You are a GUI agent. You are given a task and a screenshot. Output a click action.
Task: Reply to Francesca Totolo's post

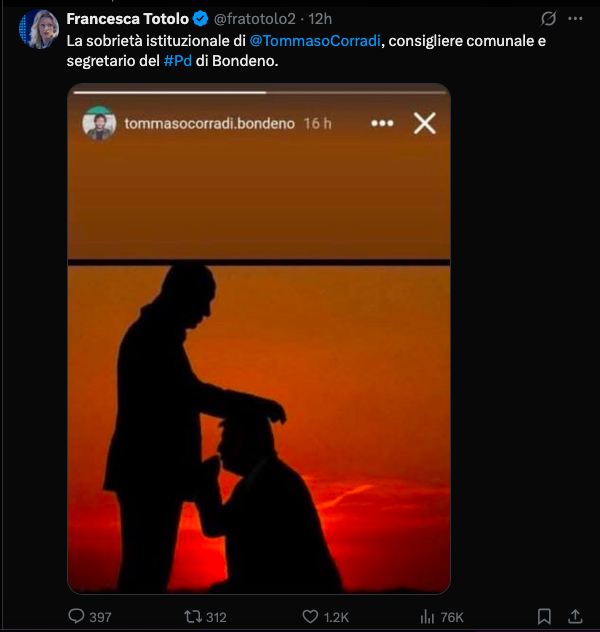[x=77, y=617]
